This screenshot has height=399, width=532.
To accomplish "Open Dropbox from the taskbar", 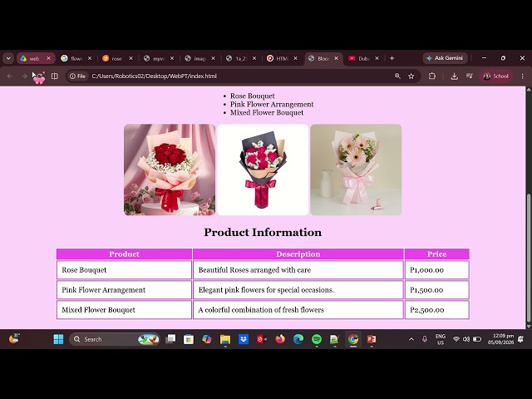I will tap(244, 339).
